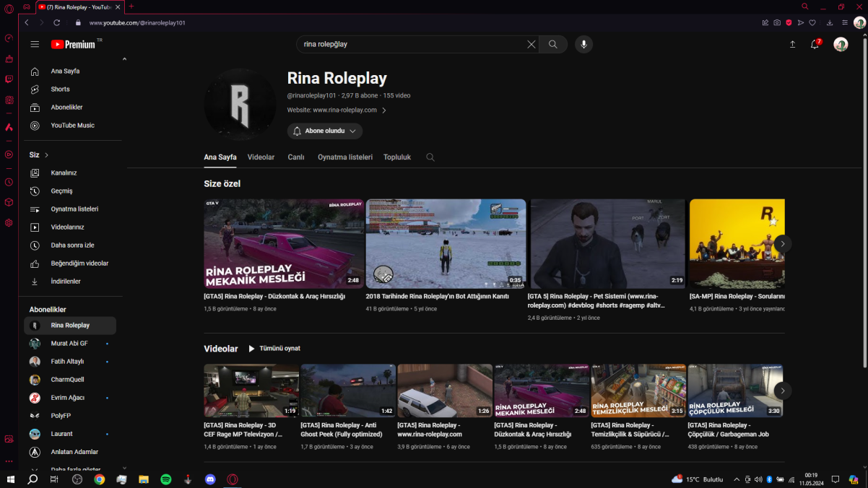Open Fatih Altaylı subscription channel
Viewport: 868px width, 488px height.
[x=71, y=362]
